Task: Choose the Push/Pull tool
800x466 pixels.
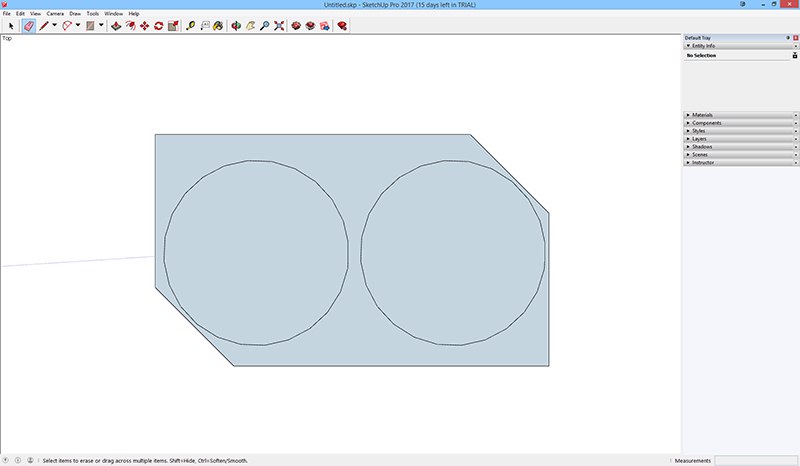Action: pos(115,26)
